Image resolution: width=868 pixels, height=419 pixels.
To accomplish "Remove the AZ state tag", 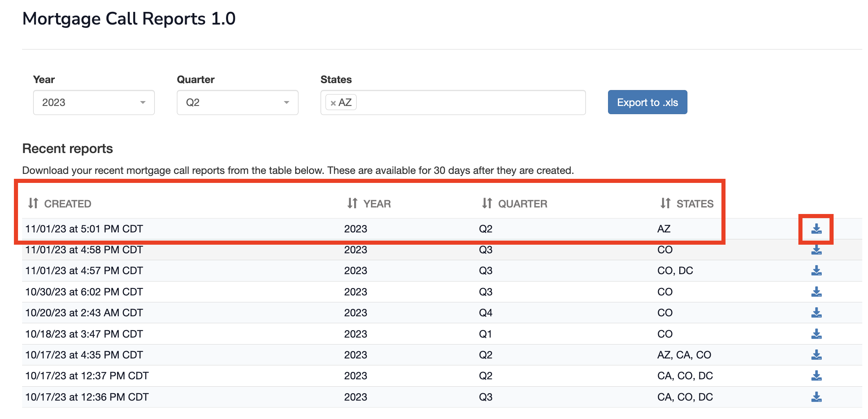I will click(x=333, y=103).
